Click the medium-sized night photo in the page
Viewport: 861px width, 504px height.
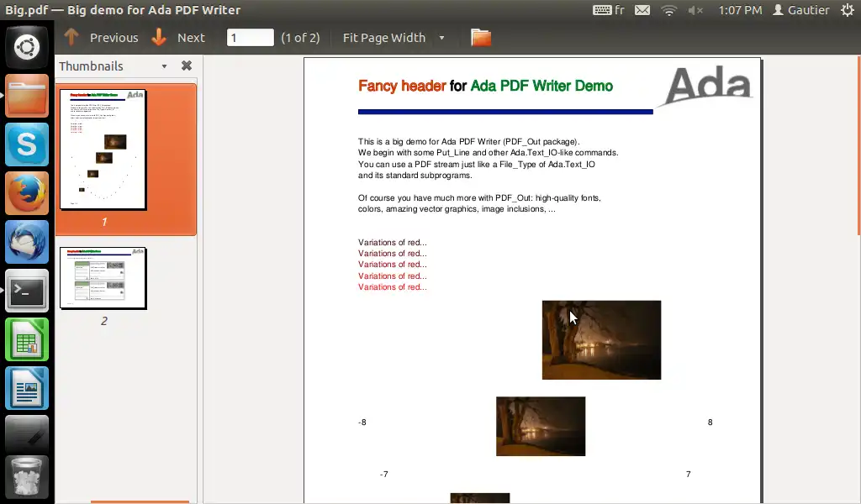[541, 426]
